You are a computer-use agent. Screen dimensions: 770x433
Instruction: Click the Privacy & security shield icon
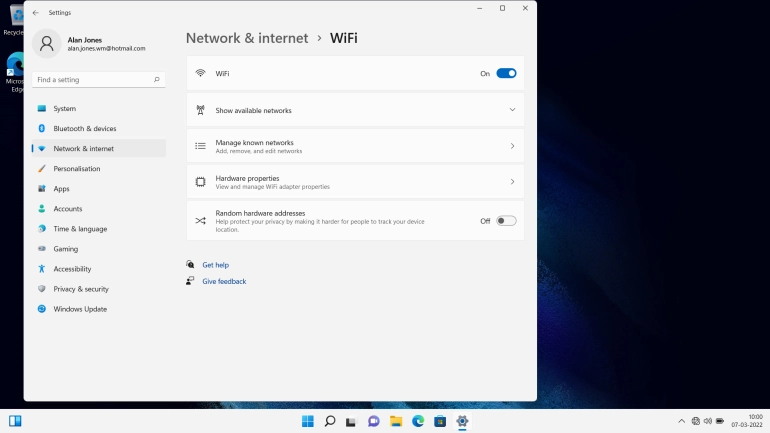point(42,289)
